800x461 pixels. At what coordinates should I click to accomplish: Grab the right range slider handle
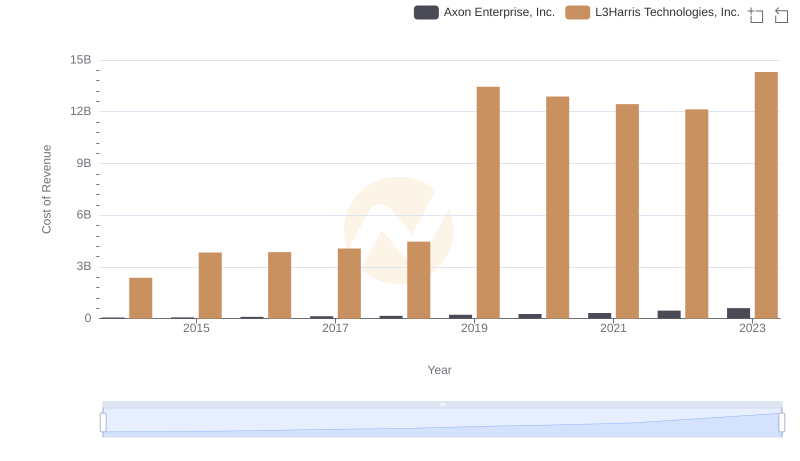click(x=781, y=423)
